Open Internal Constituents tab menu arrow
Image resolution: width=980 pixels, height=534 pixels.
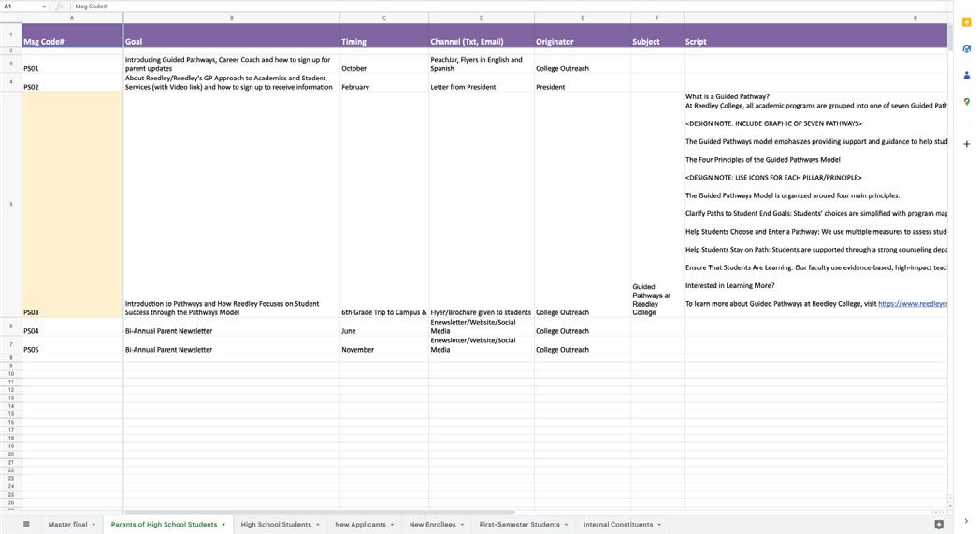[x=658, y=525]
